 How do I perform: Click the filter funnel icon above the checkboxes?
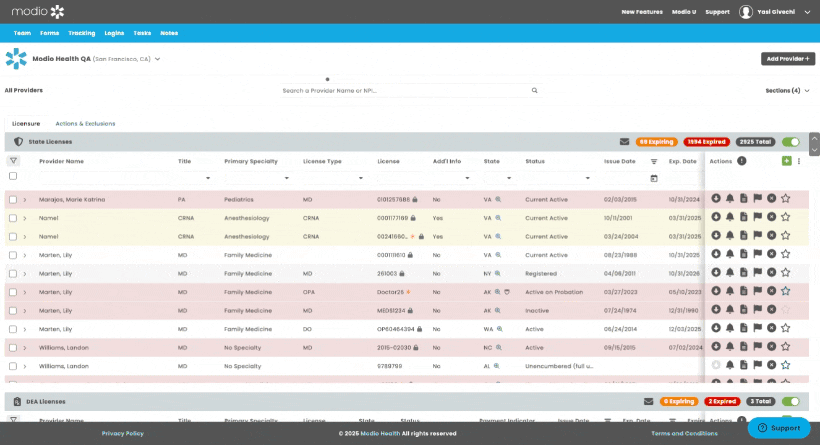13,161
